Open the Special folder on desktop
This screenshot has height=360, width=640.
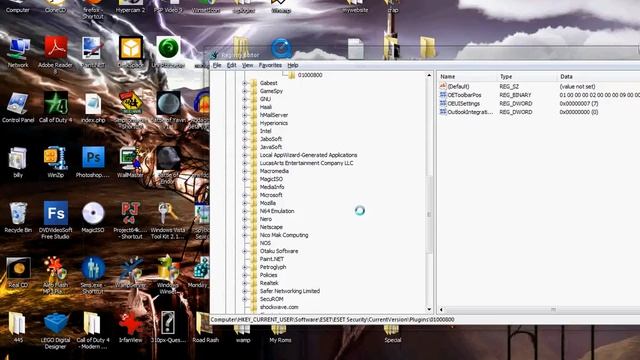pos(392,330)
